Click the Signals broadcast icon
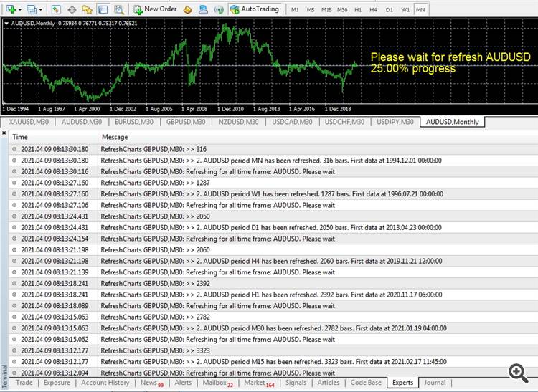This screenshot has height=392, width=538. tap(219, 9)
